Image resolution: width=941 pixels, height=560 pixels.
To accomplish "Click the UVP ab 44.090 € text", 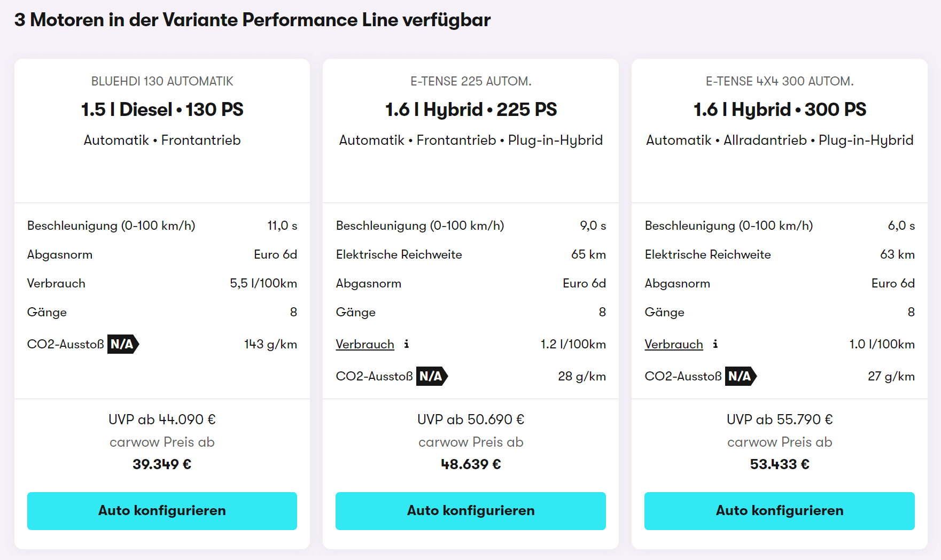I will point(162,419).
